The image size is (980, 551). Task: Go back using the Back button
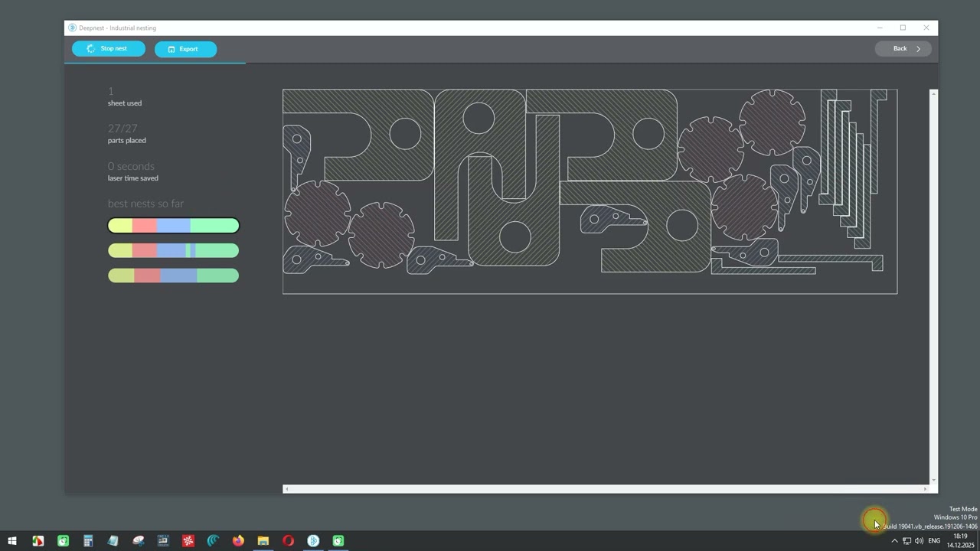tap(903, 48)
